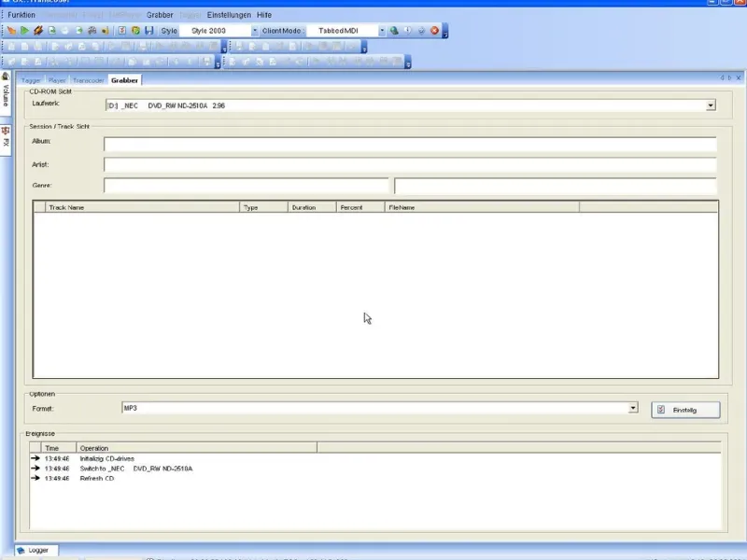
Task: Click the Type column header
Action: coord(263,207)
